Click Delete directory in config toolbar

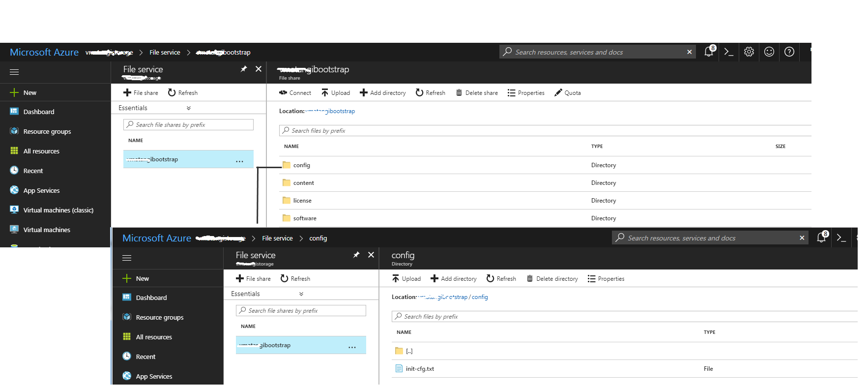pos(552,279)
